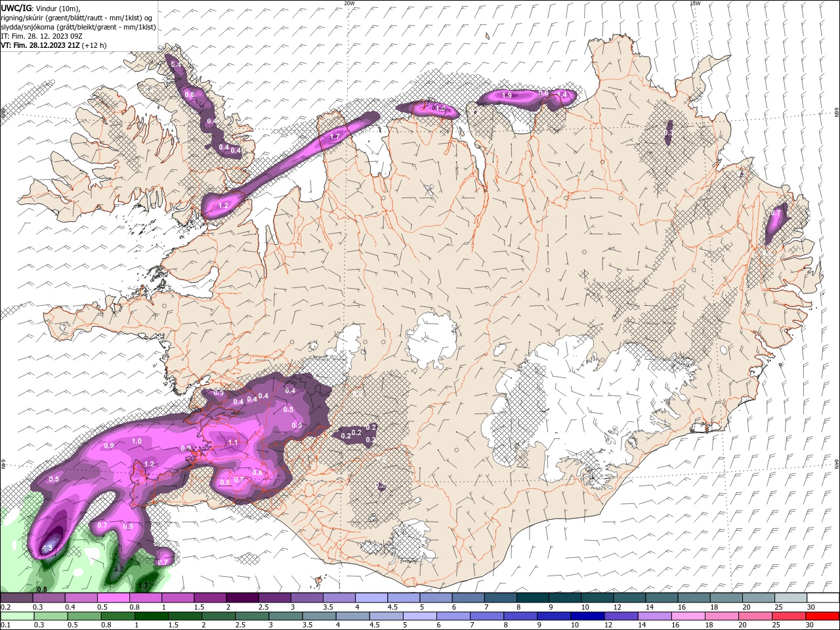
Task: Click the 'IT: Fim. 28. 12. 2023 09Z' line
Action: click(43, 35)
